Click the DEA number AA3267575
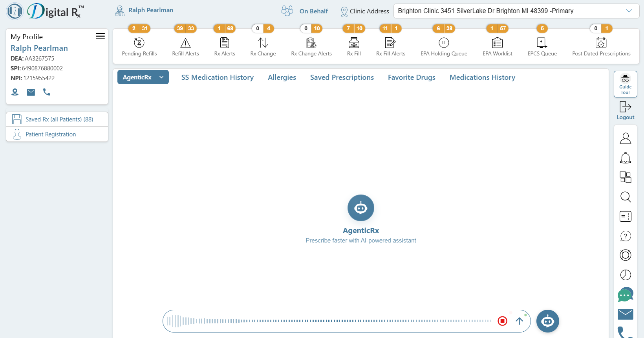This screenshot has width=644, height=338. pyautogui.click(x=40, y=58)
